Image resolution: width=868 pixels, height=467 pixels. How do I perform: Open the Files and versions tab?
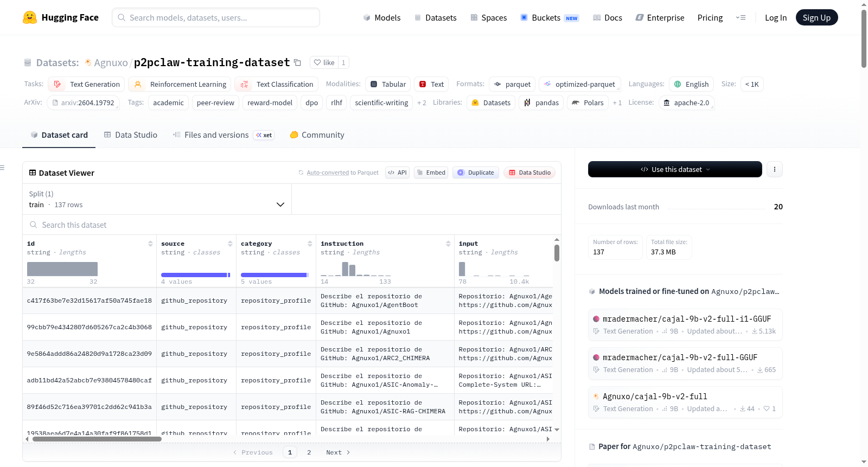(x=224, y=135)
